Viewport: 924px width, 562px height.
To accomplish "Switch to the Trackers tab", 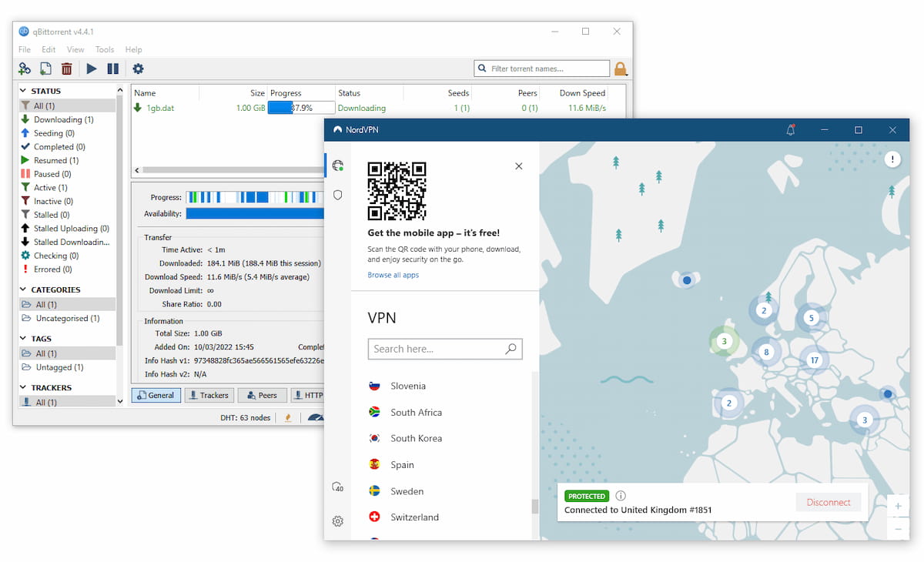I will click(x=208, y=395).
